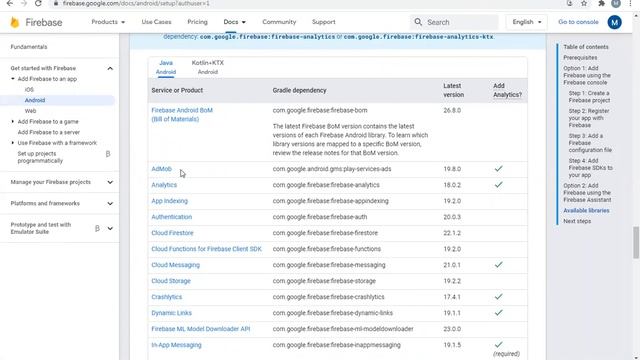The image size is (640, 360).
Task: Open the Dynamic Links link
Action: coord(171,313)
